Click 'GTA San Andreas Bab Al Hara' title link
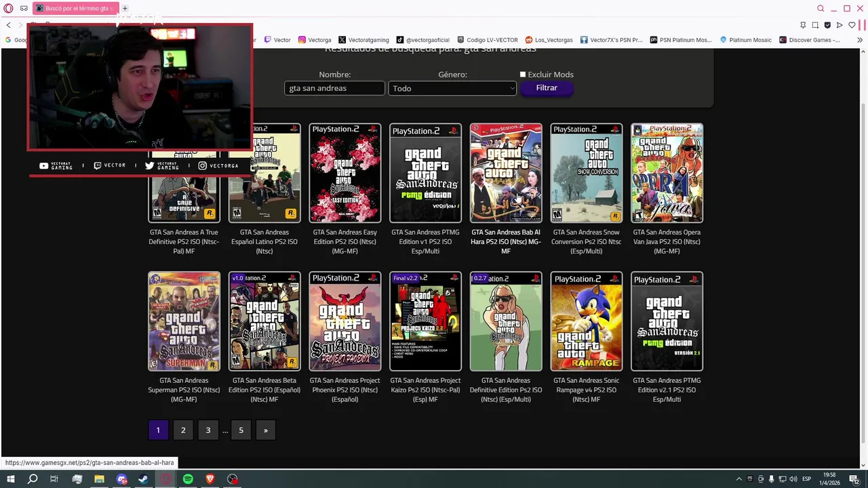This screenshot has width=868, height=488. [x=506, y=241]
